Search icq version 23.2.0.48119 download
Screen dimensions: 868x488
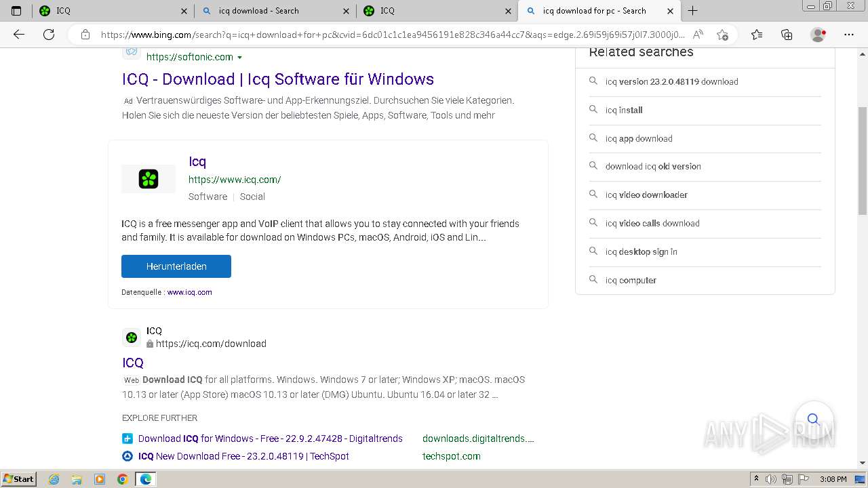(705, 81)
